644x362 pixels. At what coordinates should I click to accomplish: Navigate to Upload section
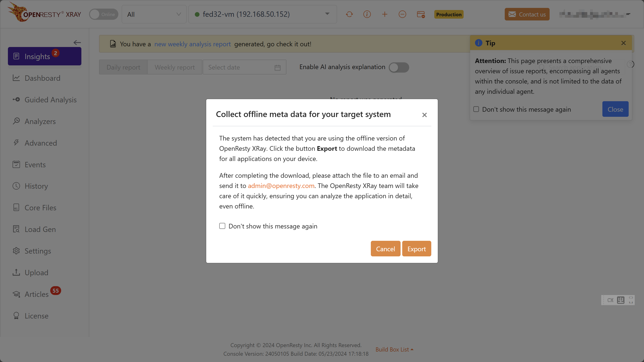pyautogui.click(x=36, y=272)
